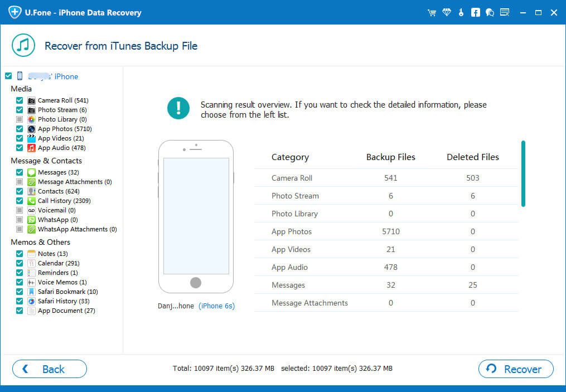Click the Voicemail icon
Viewport: 566px width, 392px height.
pyautogui.click(x=31, y=210)
